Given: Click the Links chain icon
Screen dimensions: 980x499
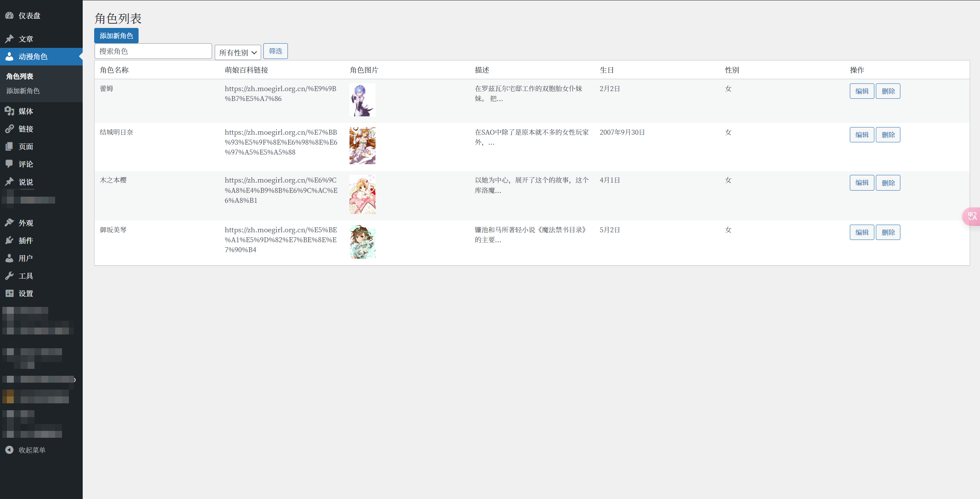Looking at the screenshot, I should pyautogui.click(x=10, y=129).
